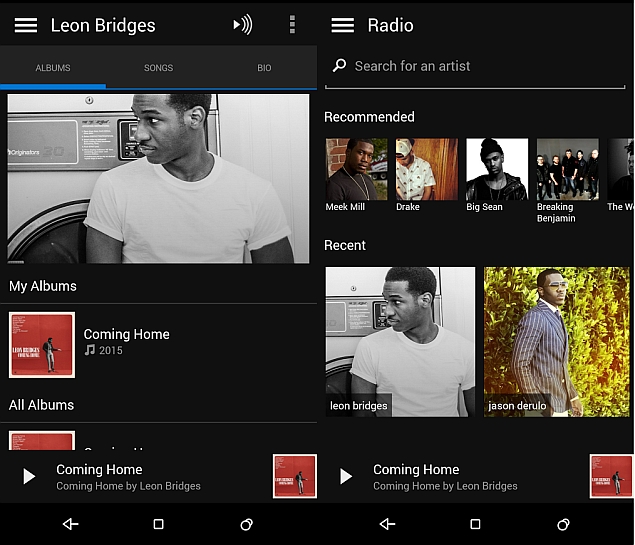The image size is (635, 545).
Task: Tap the Meek Mill name label
Action: [345, 207]
